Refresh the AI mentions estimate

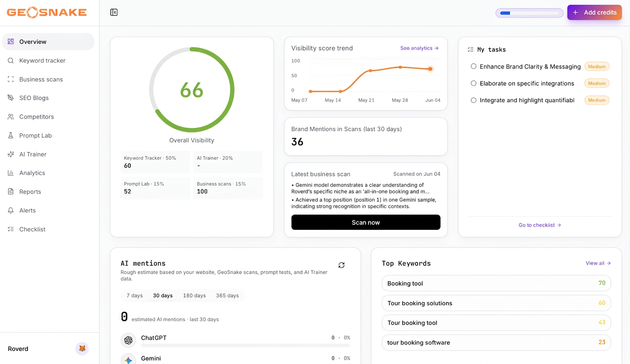click(341, 265)
